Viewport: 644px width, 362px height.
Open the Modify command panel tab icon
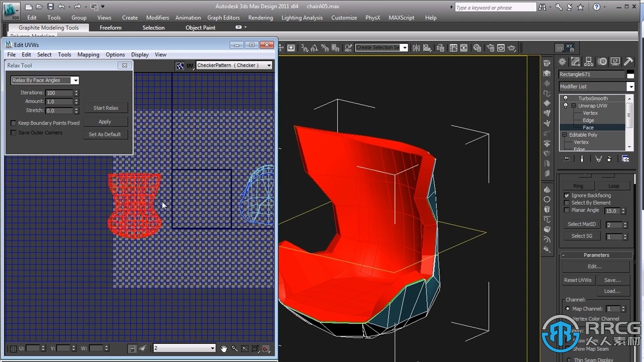coord(576,61)
